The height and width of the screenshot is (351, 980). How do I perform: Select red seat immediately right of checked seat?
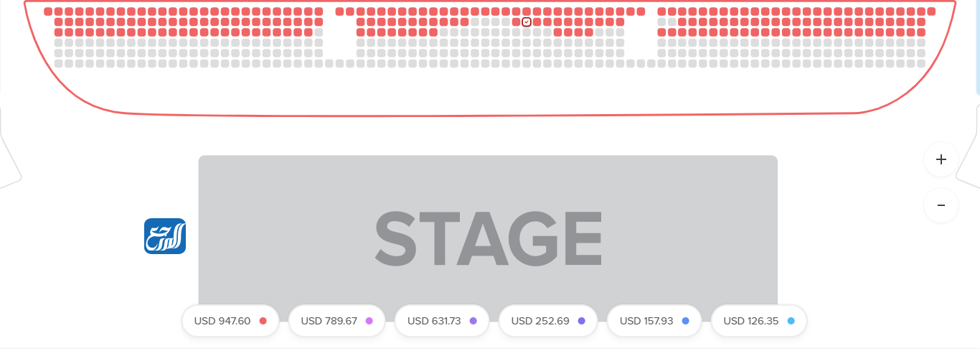click(537, 22)
